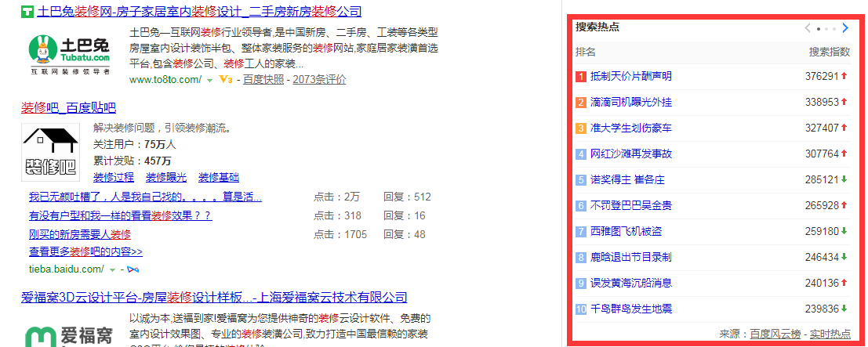Click the blue bow icon beside tieba.baidu.com

coord(133,269)
